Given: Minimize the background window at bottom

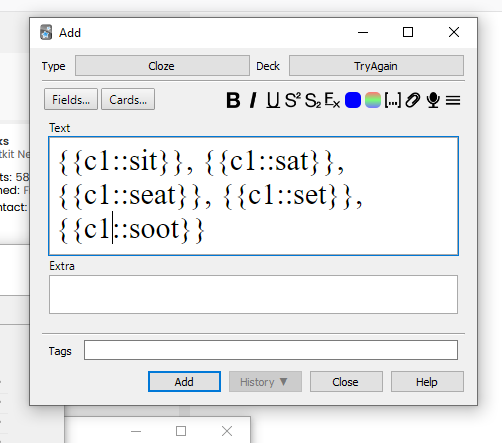Looking at the screenshot, I should tap(136, 431).
